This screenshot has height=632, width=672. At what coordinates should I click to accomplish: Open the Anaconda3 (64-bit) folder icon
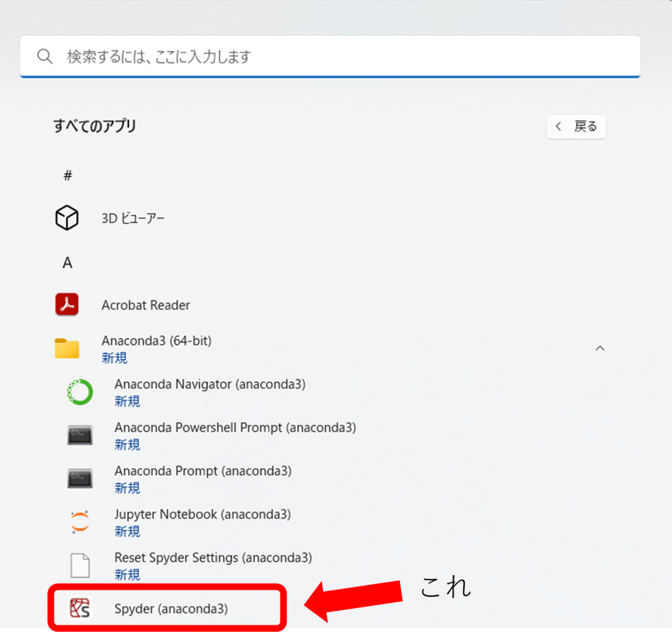(x=67, y=348)
